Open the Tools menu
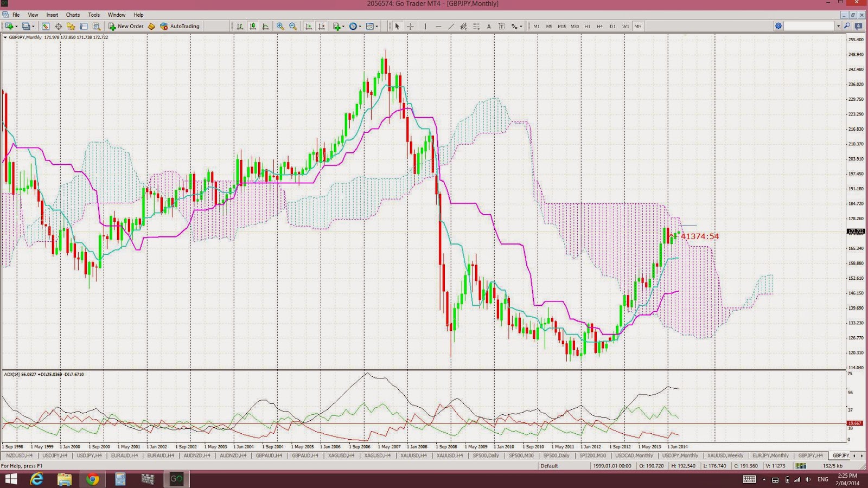 point(94,15)
